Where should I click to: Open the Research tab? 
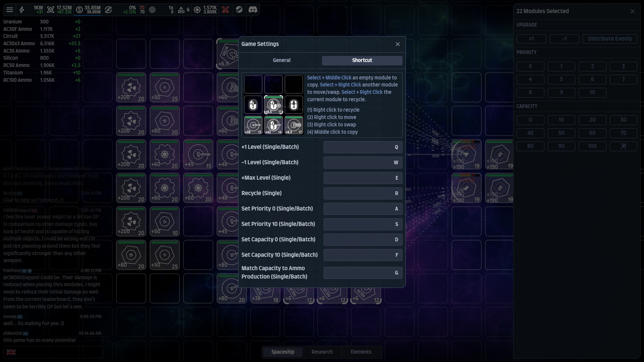coord(322,352)
